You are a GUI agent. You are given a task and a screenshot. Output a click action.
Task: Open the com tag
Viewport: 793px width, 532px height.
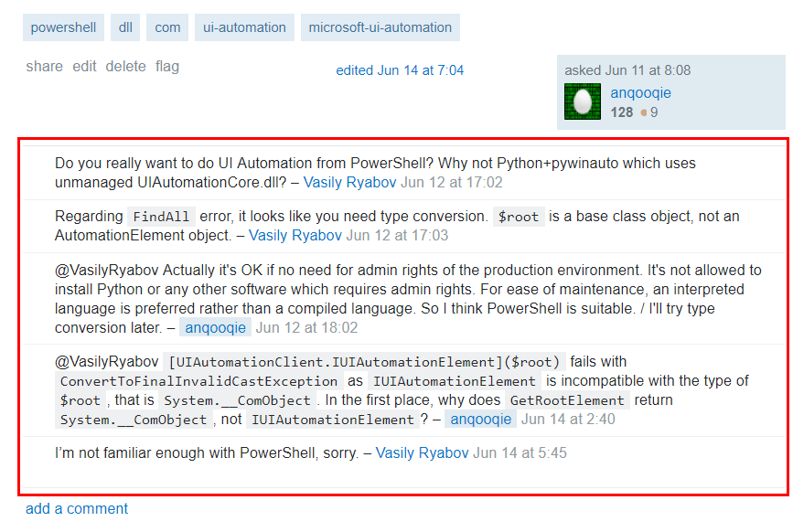click(167, 27)
